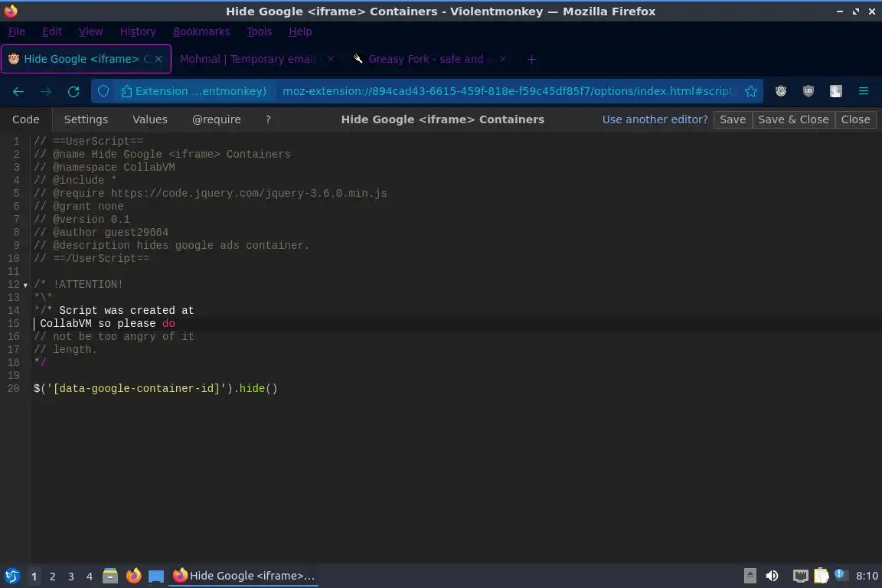
Task: Open the History menu
Action: click(138, 31)
